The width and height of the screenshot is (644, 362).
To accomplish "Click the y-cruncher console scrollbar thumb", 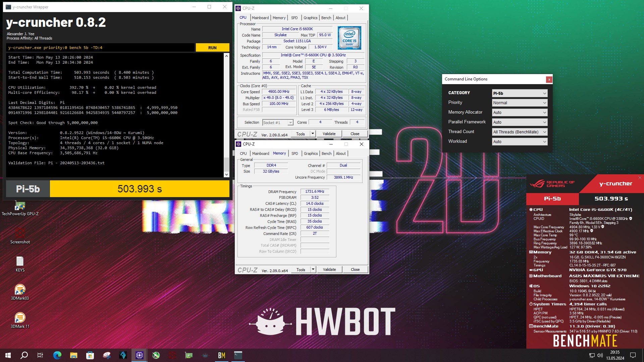I will tap(226, 164).
